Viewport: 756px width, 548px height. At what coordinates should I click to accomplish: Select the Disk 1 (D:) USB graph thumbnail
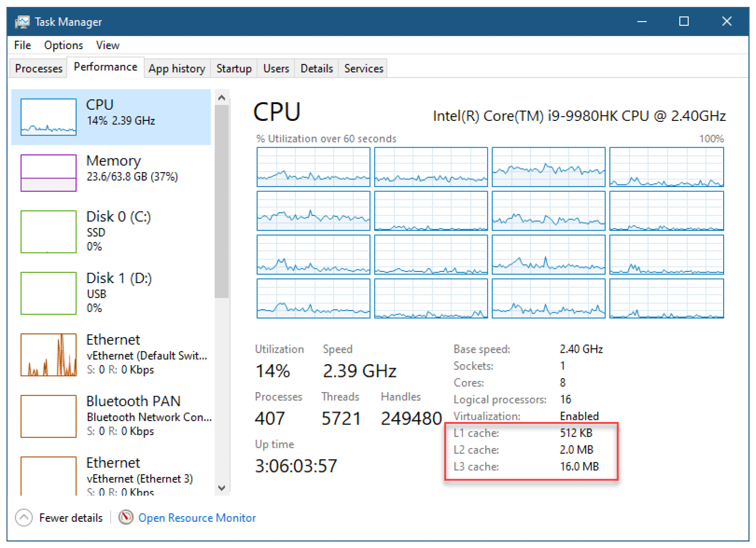point(49,293)
